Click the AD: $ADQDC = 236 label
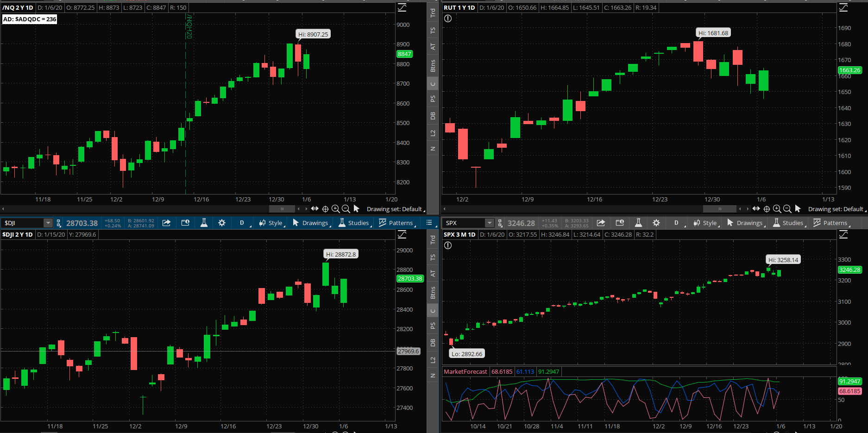Image resolution: width=868 pixels, height=433 pixels. (30, 19)
